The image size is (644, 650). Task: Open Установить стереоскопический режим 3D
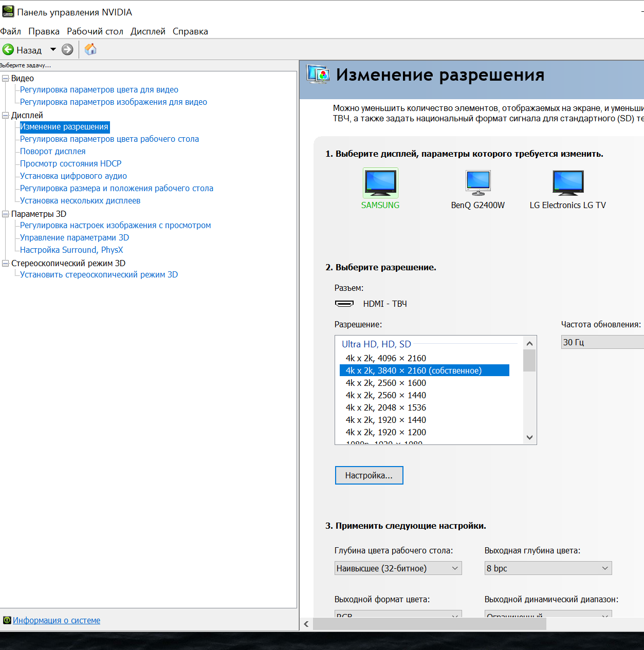[x=99, y=274]
